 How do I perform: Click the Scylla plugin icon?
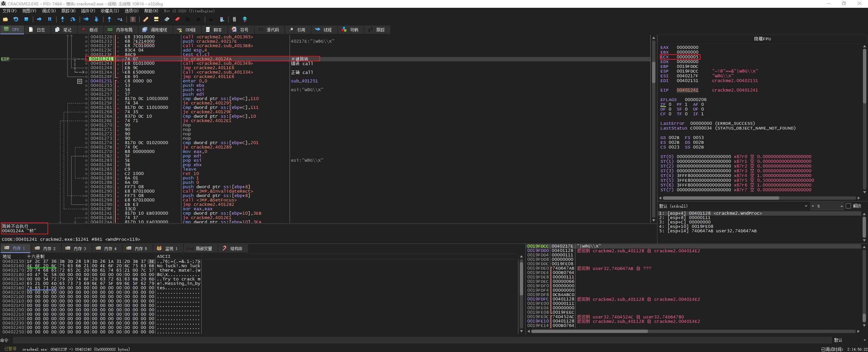click(x=133, y=19)
